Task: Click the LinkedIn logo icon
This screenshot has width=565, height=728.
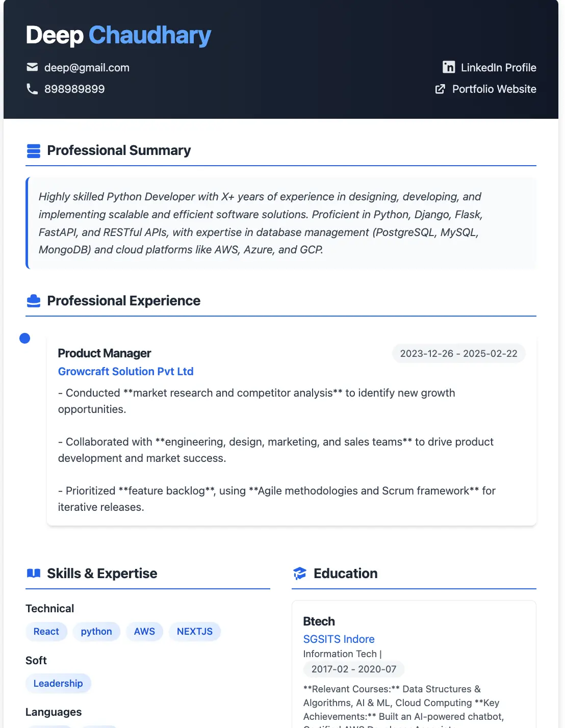Action: point(449,67)
